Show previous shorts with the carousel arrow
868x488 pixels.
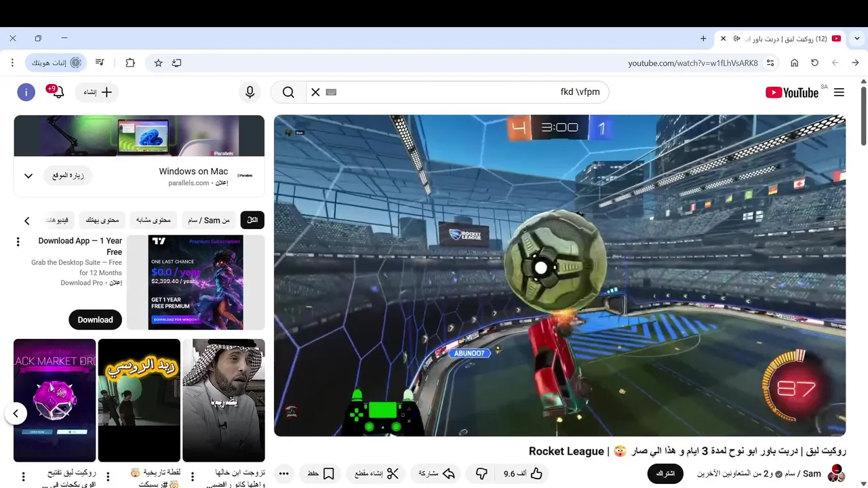[x=16, y=413]
